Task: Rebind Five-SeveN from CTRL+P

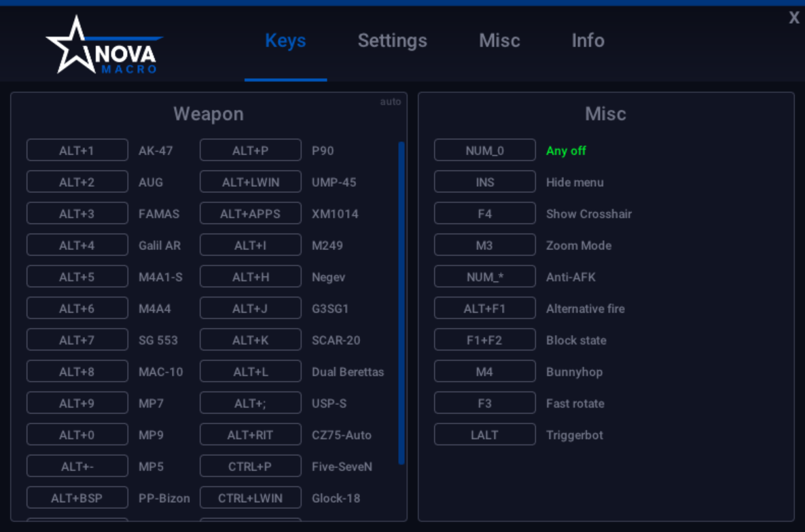Action: tap(250, 465)
